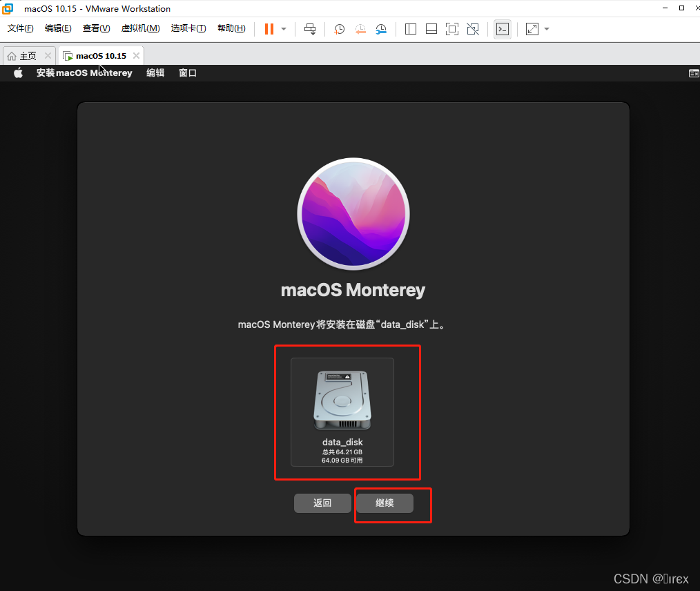Click the '64.09 GB 可用' text
The width and height of the screenshot is (700, 591).
point(342,461)
